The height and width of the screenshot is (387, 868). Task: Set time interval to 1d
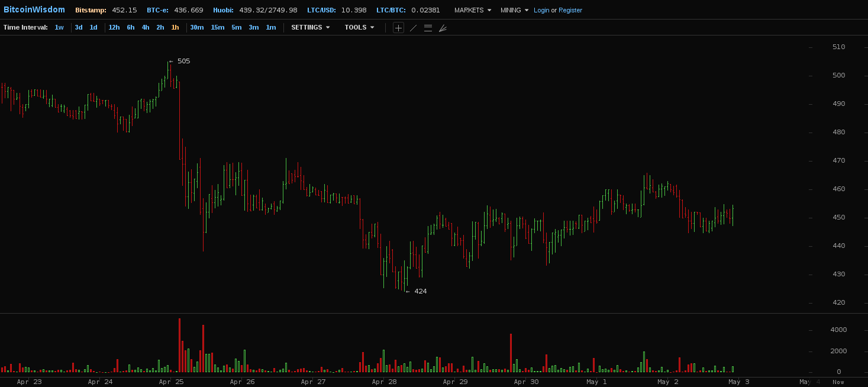(x=93, y=27)
